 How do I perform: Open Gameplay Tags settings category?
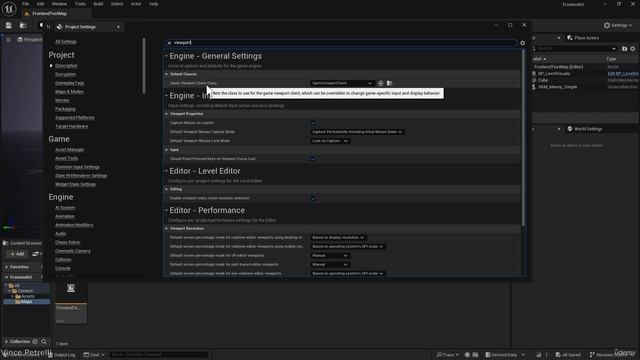[69, 83]
